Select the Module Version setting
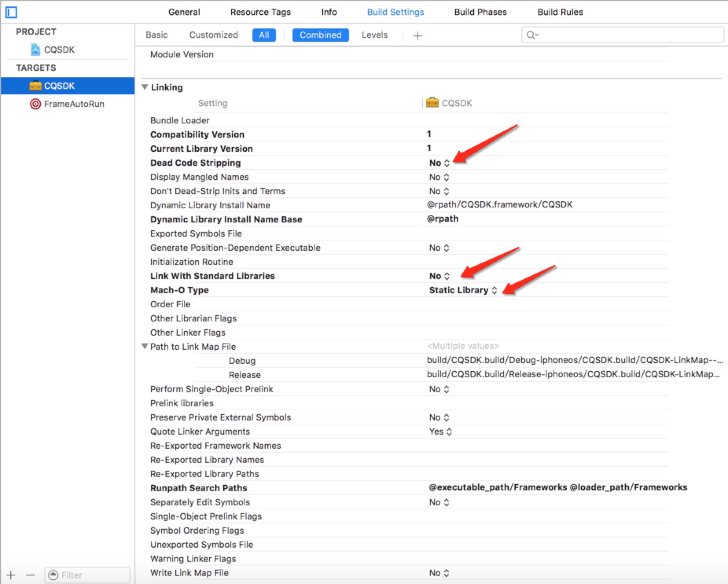The height and width of the screenshot is (584, 728). (x=182, y=54)
